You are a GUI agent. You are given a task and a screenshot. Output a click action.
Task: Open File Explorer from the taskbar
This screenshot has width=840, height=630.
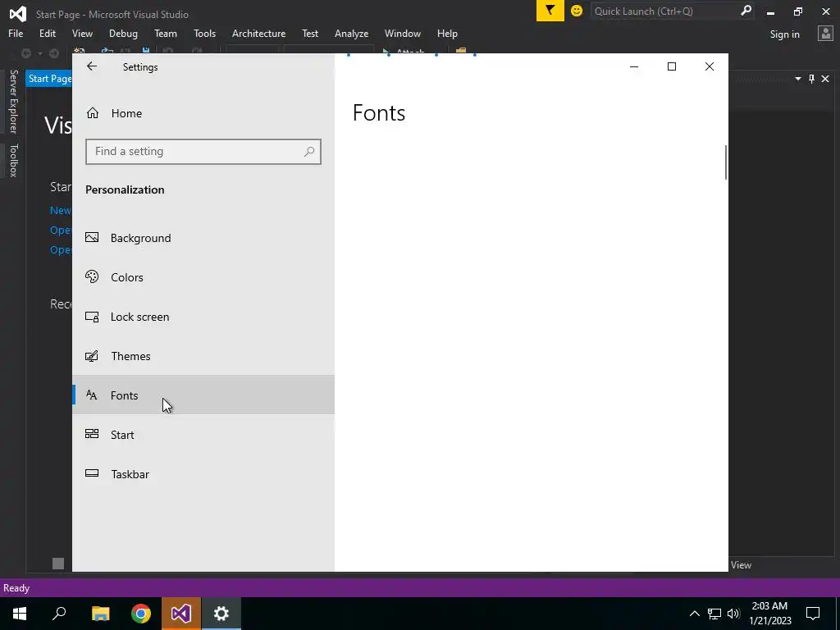pos(100,614)
